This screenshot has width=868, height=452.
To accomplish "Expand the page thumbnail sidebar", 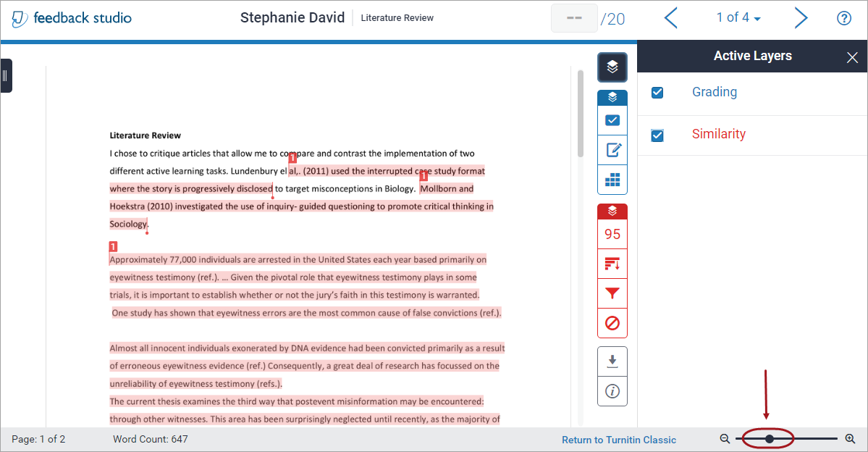I will click(7, 75).
